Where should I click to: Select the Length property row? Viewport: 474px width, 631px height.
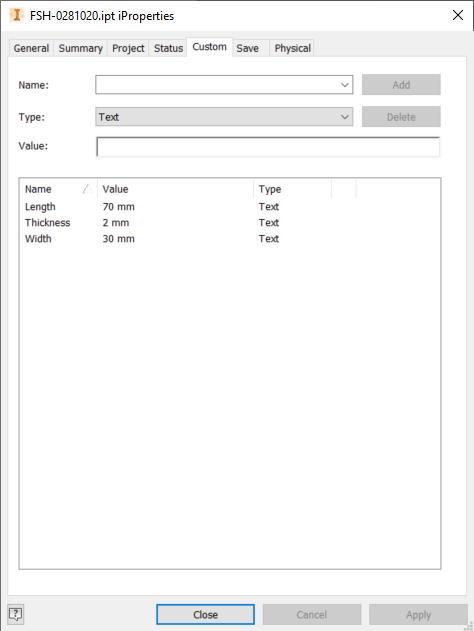point(230,207)
